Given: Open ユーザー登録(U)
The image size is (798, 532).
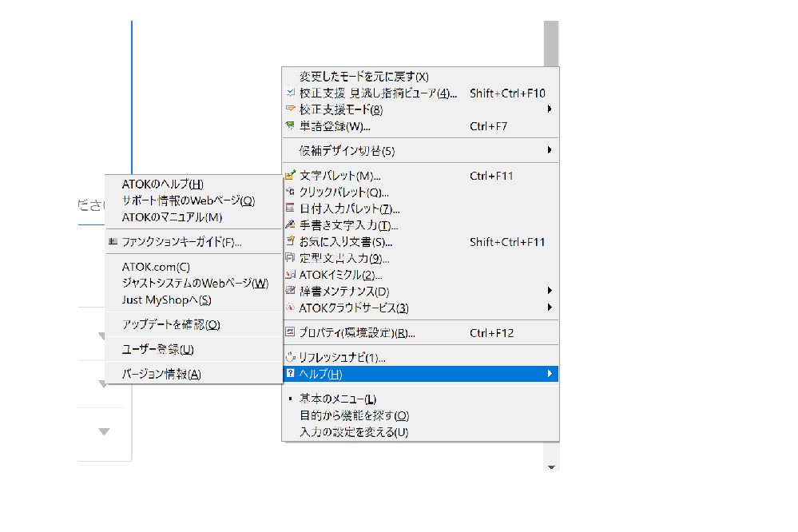Looking at the screenshot, I should 158,349.
